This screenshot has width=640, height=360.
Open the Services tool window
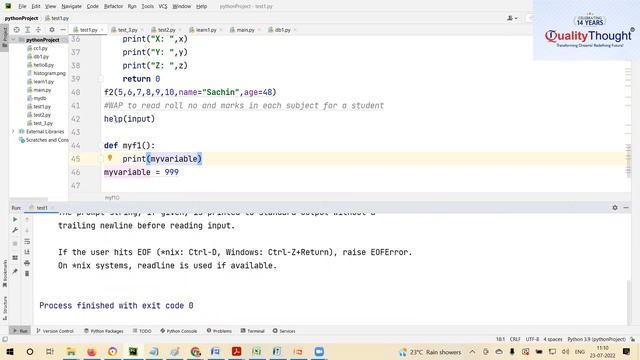tap(284, 331)
